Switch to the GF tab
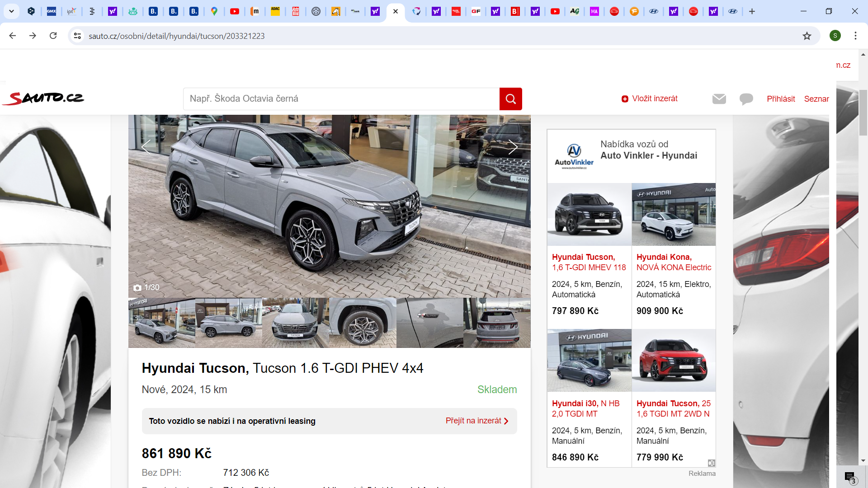 476,11
